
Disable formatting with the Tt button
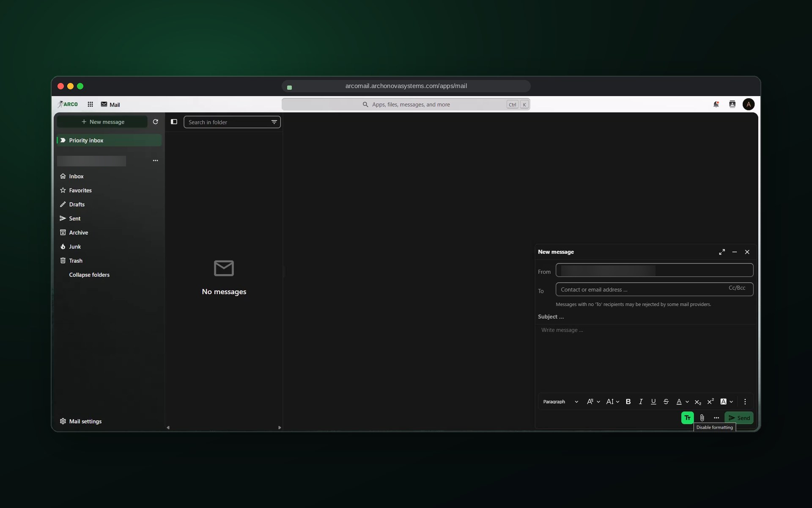(687, 418)
